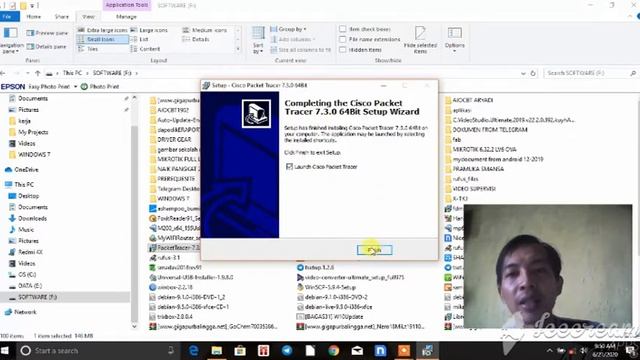The width and height of the screenshot is (640, 360).
Task: Open Microsoft Edge from taskbar
Action: pyautogui.click(x=193, y=350)
